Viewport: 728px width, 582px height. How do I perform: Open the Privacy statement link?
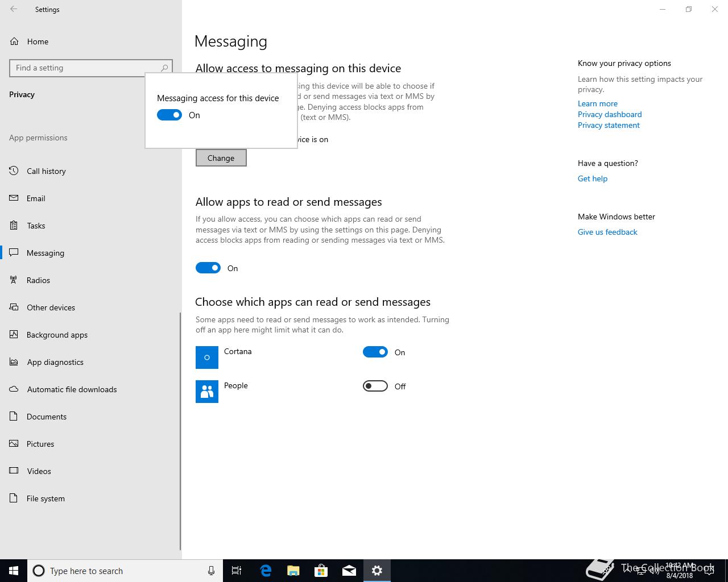[x=609, y=125]
